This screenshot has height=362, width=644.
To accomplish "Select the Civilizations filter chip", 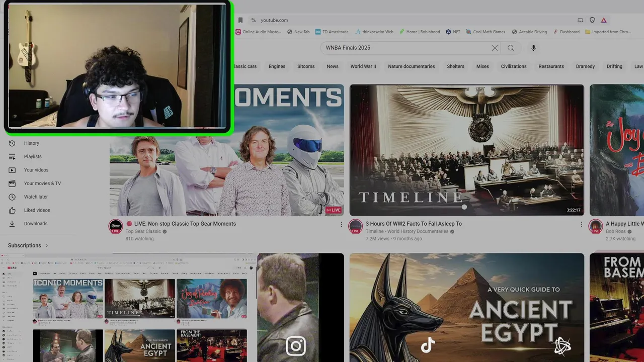I will point(514,66).
